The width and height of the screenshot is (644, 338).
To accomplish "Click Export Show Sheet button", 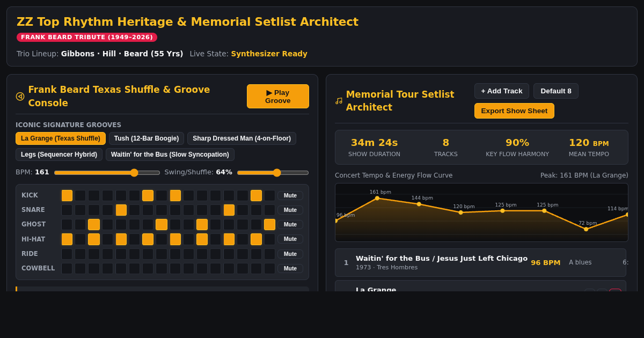I will click(514, 111).
